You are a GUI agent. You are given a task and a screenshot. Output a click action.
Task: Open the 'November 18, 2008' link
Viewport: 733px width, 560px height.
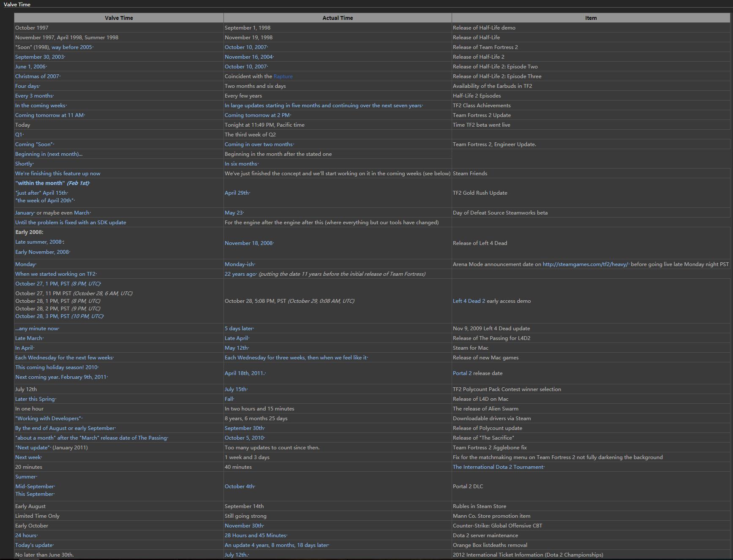(x=248, y=243)
